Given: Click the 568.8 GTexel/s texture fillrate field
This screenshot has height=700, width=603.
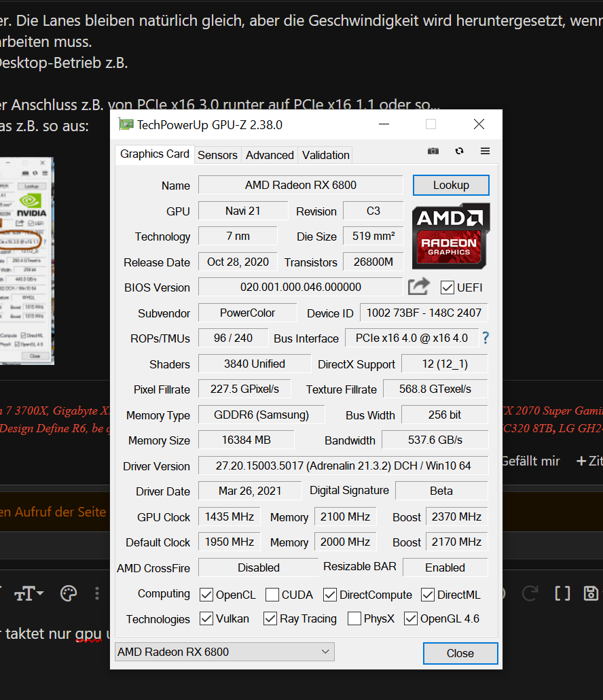Looking at the screenshot, I should [x=435, y=389].
